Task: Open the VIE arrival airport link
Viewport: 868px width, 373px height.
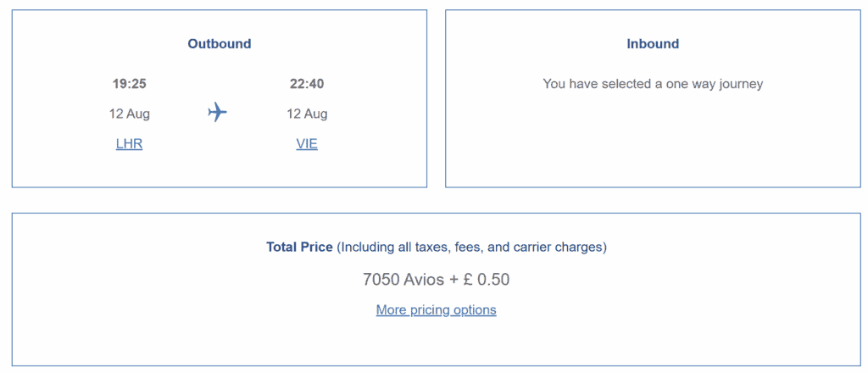Action: pos(307,144)
